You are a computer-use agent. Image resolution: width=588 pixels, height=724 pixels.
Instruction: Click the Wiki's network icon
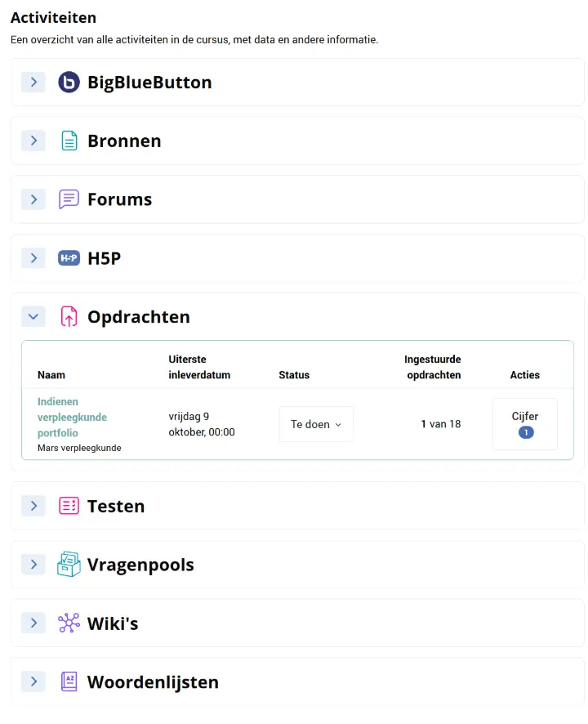click(69, 623)
